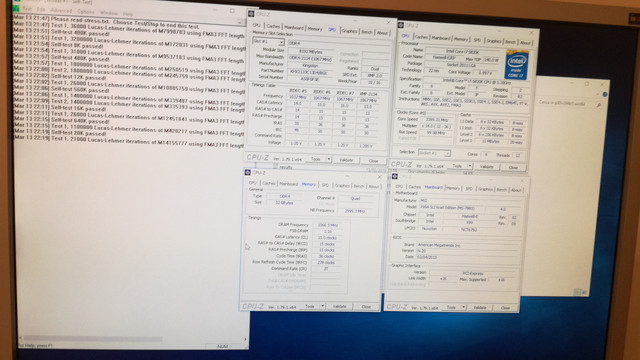Switch to the Memory tab in the SPD window

(315, 29)
